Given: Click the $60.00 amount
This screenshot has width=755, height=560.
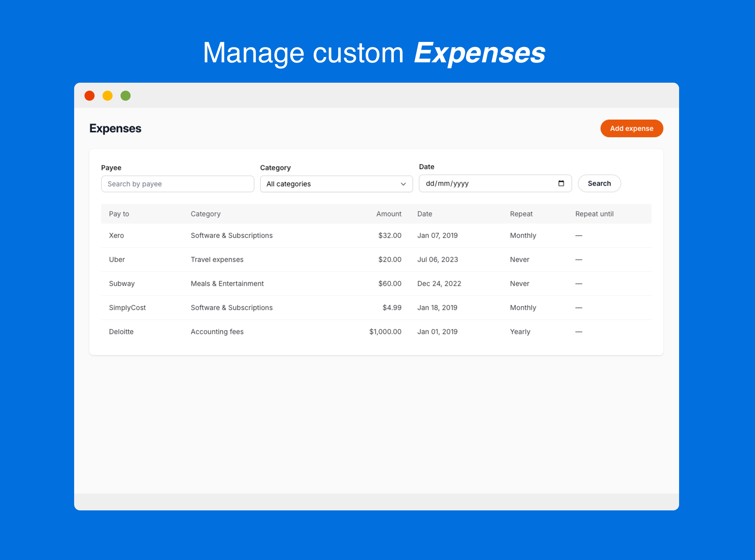Looking at the screenshot, I should (390, 284).
